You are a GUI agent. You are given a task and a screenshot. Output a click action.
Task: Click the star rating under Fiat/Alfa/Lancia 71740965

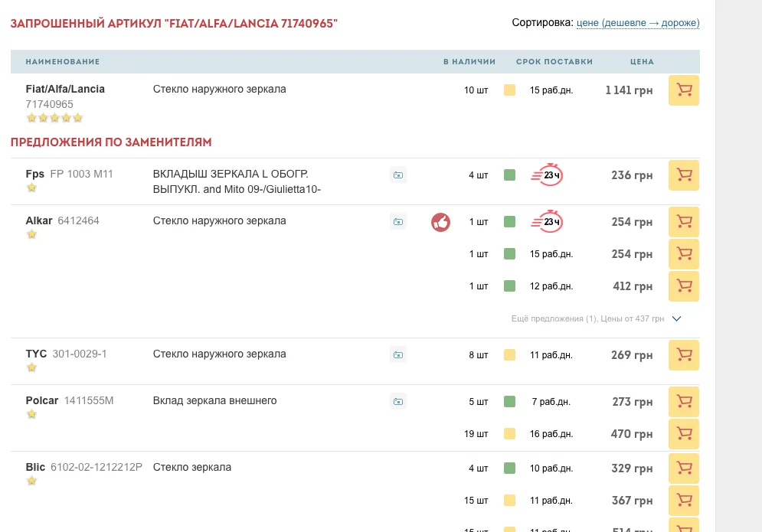(x=54, y=118)
